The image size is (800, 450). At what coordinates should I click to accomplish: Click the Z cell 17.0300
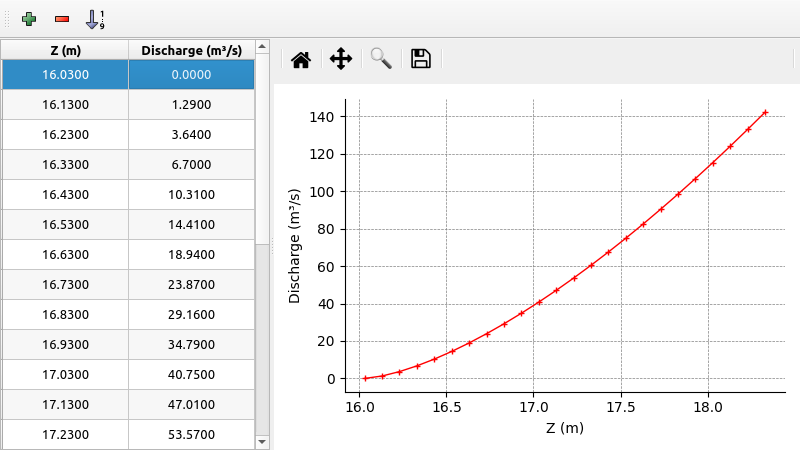tap(65, 375)
